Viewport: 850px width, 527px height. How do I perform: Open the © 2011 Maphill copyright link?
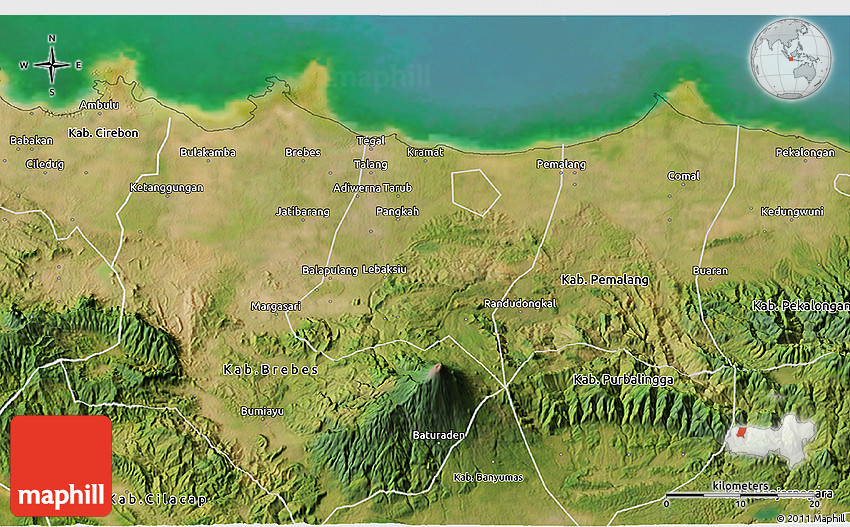[811, 518]
